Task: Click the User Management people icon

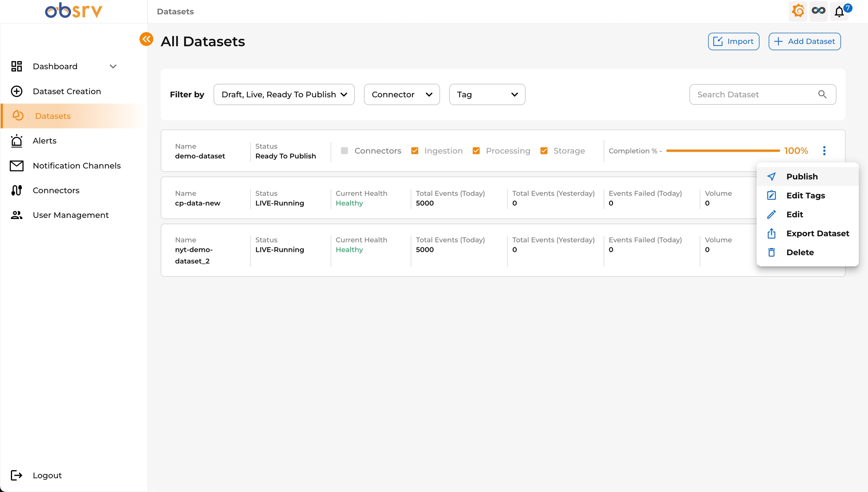Action: 17,215
